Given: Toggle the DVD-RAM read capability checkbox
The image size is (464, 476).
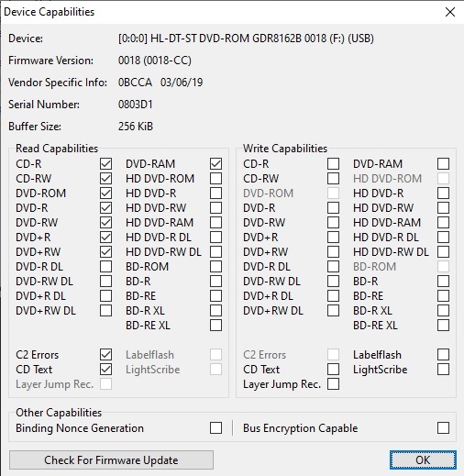Looking at the screenshot, I should pos(215,163).
